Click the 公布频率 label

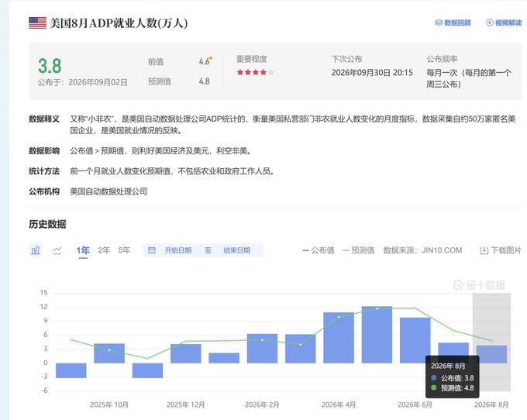(x=442, y=59)
